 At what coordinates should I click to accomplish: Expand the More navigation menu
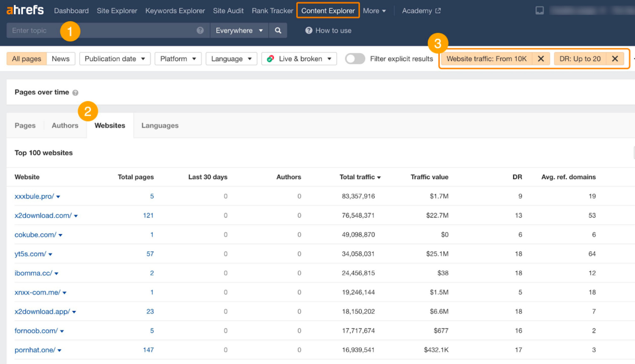(374, 10)
